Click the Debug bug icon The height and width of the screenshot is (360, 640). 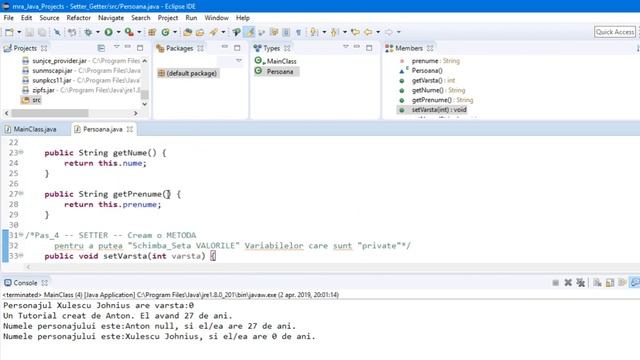click(88, 32)
